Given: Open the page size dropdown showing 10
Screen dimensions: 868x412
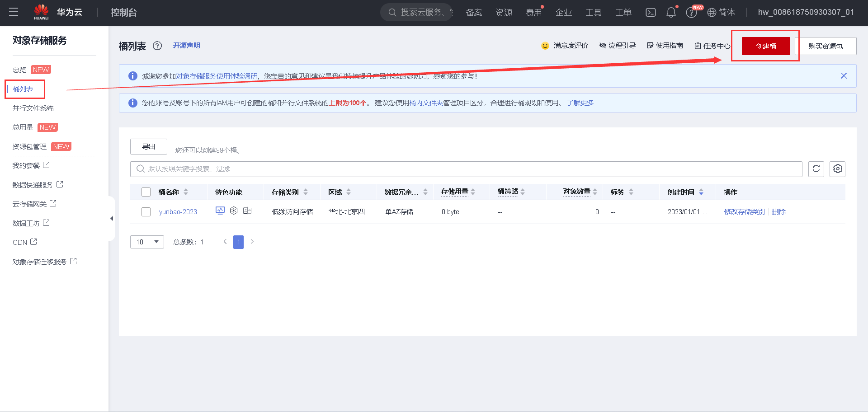Looking at the screenshot, I should click(146, 242).
